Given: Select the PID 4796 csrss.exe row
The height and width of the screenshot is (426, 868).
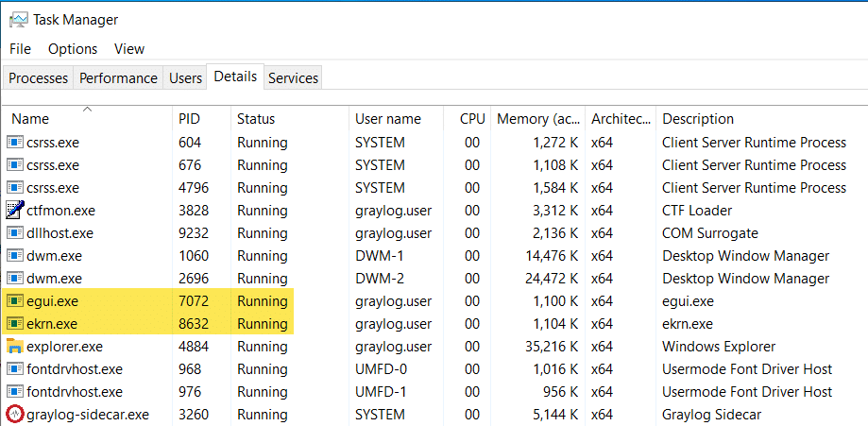Looking at the screenshot, I should pos(189,188).
